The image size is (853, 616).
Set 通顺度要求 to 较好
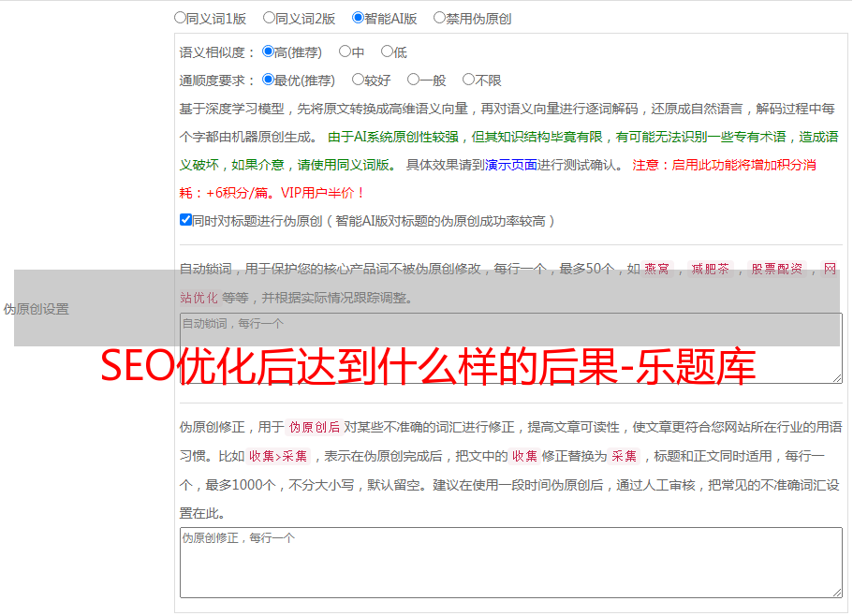(x=358, y=80)
